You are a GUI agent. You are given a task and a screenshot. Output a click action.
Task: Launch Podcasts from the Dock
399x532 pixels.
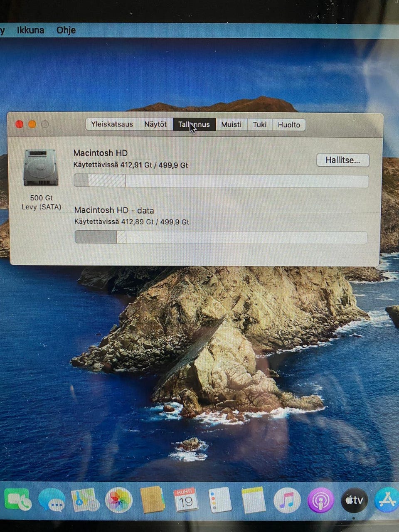click(x=320, y=500)
